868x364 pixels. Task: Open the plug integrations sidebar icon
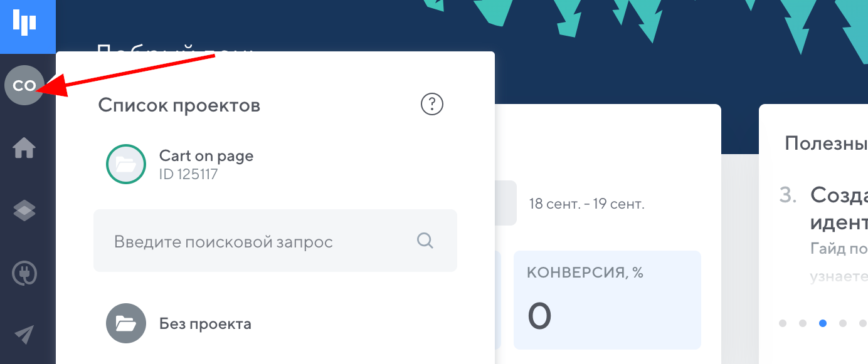(x=24, y=273)
